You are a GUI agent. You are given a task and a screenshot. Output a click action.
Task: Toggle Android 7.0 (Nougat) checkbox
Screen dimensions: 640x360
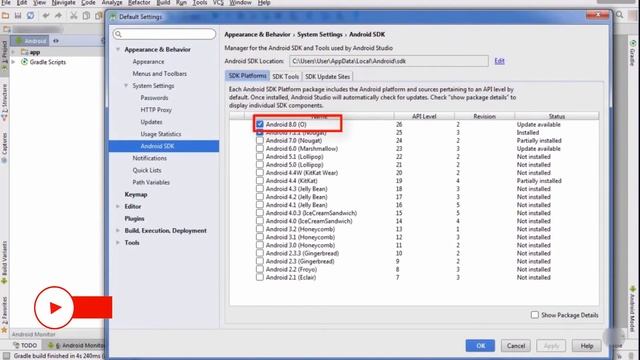260,140
